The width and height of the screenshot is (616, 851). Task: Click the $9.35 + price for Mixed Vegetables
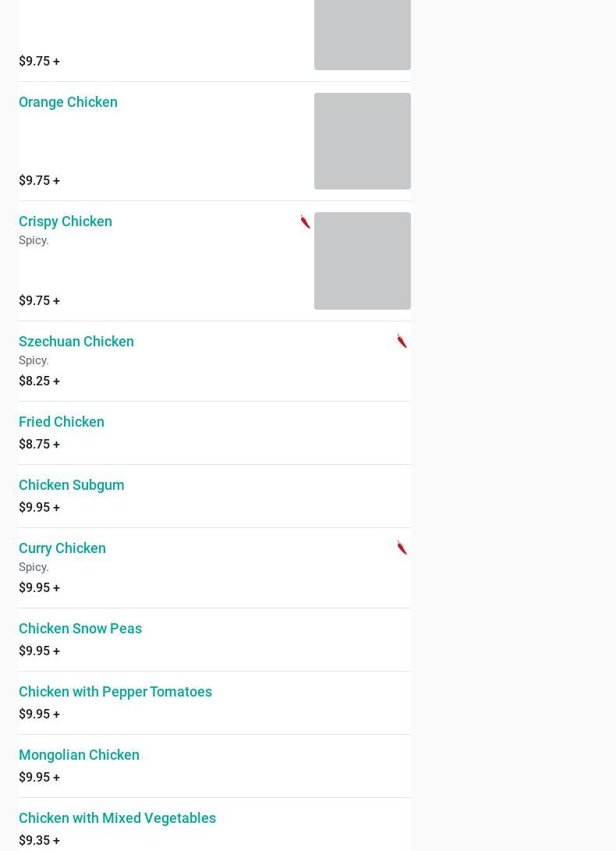(x=39, y=840)
